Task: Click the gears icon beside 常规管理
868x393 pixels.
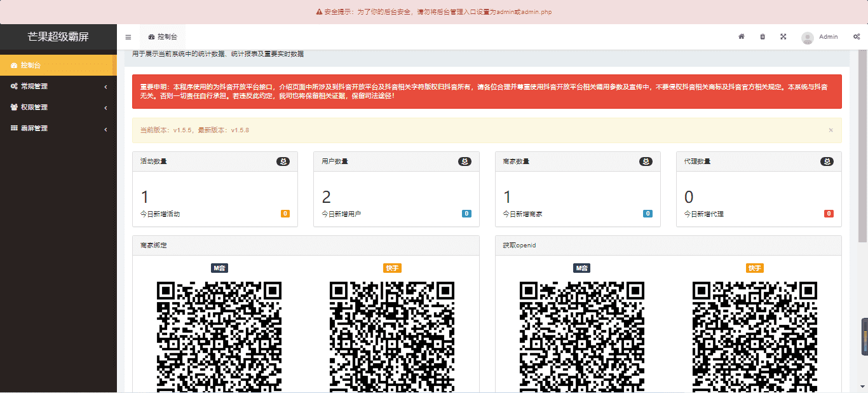Action: pos(14,86)
